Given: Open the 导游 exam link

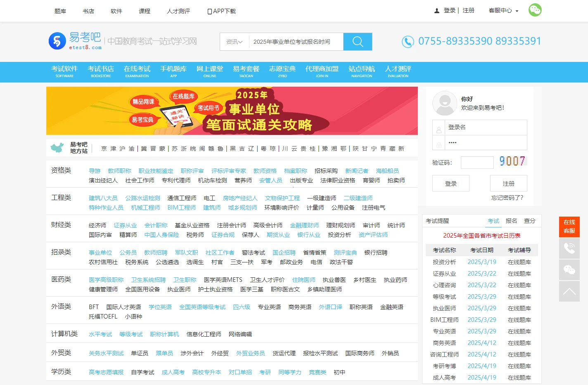Looking at the screenshot, I should (x=95, y=171).
